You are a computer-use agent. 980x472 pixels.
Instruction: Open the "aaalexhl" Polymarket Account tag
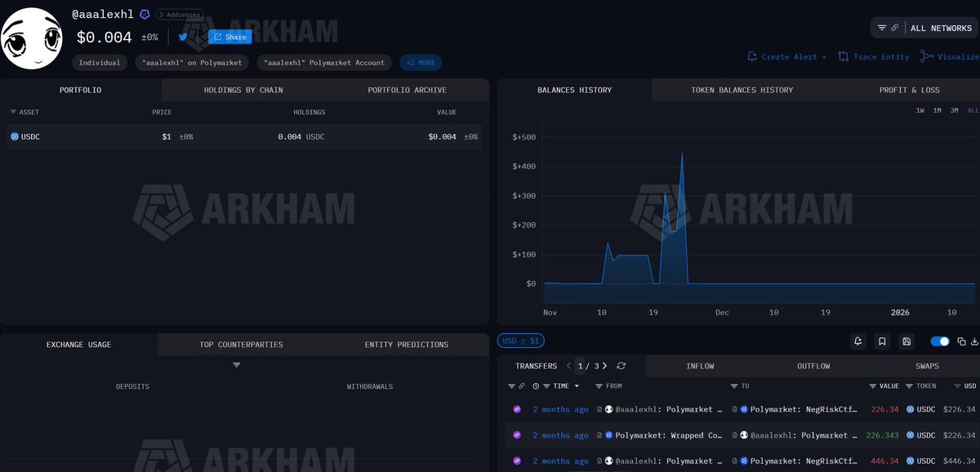(x=325, y=63)
